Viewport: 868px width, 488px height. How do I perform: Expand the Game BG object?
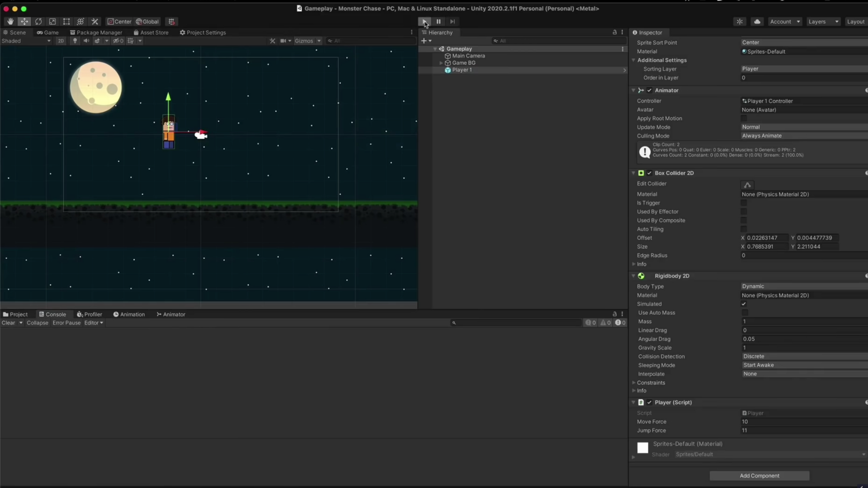pyautogui.click(x=441, y=63)
